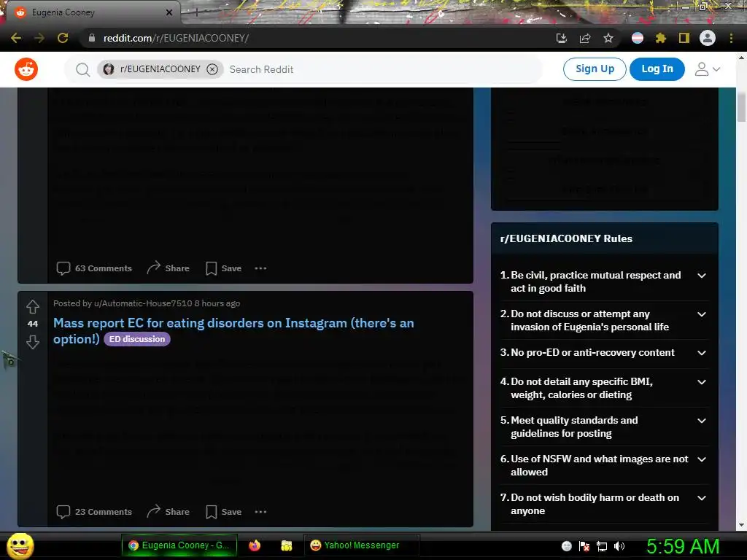This screenshot has height=560, width=747.
Task: Open the file folder taskbar icon
Action: [286, 545]
